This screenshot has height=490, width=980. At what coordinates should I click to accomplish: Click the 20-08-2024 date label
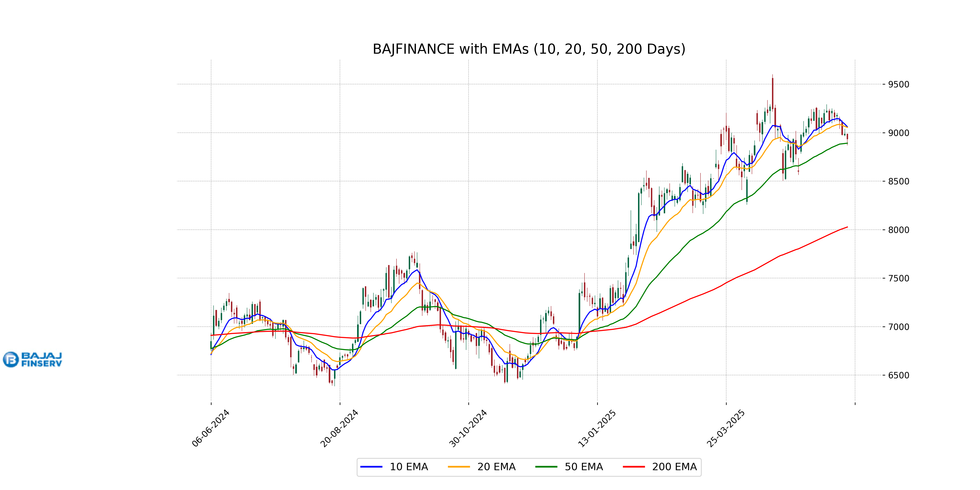tap(339, 428)
